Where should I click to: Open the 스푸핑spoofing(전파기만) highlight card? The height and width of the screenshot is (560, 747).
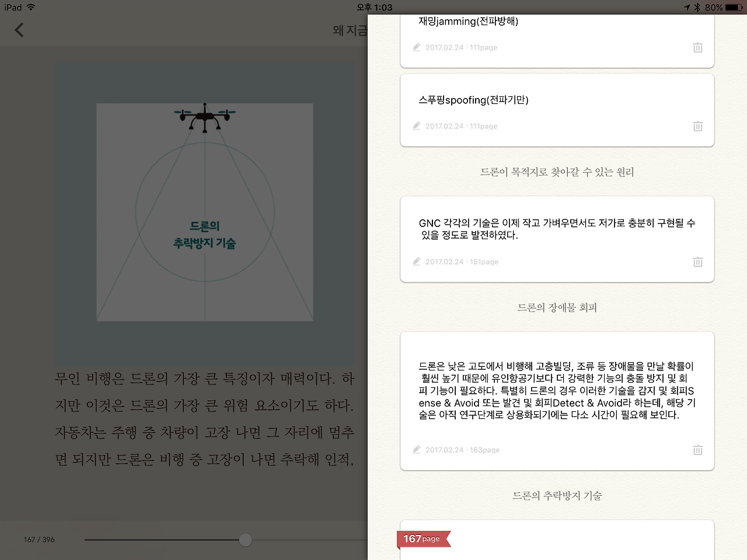pyautogui.click(x=557, y=110)
